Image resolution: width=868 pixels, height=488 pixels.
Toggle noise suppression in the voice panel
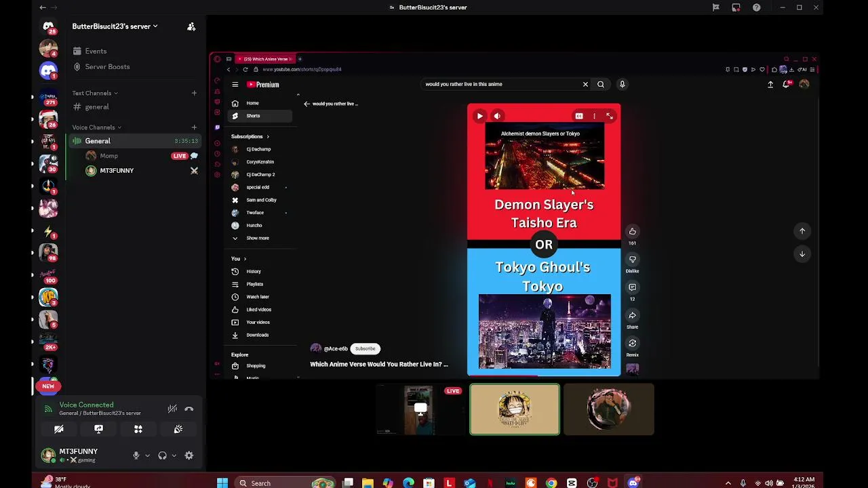[172, 409]
